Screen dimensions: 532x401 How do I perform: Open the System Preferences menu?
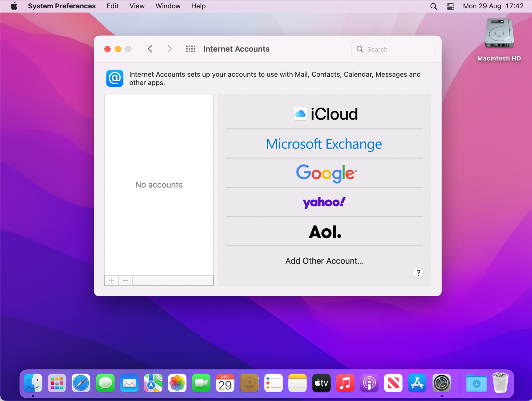coord(62,6)
